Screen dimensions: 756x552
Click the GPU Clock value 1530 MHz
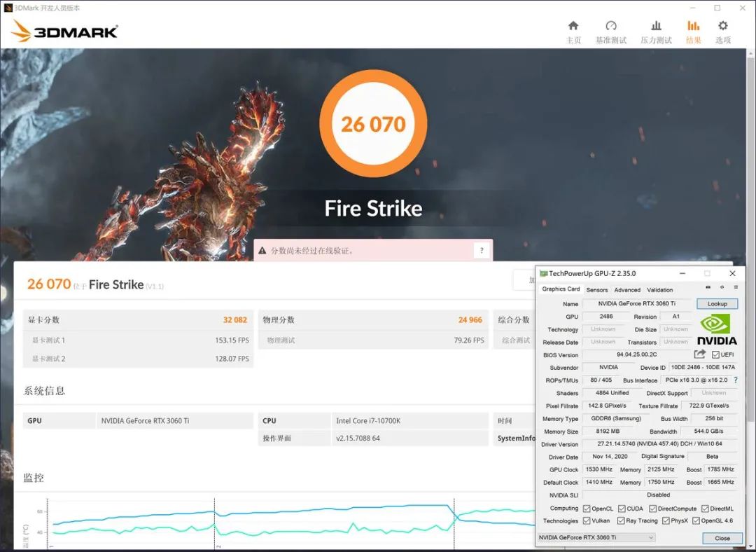click(x=598, y=469)
